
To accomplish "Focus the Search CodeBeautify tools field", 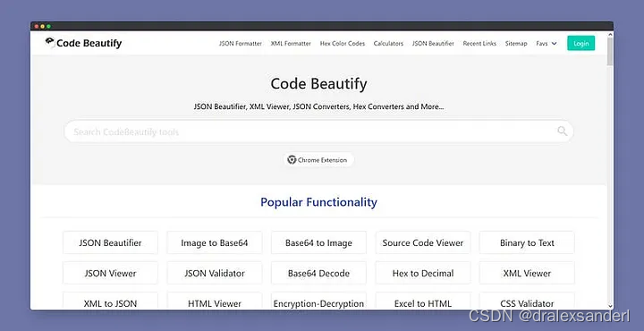I will tap(318, 132).
